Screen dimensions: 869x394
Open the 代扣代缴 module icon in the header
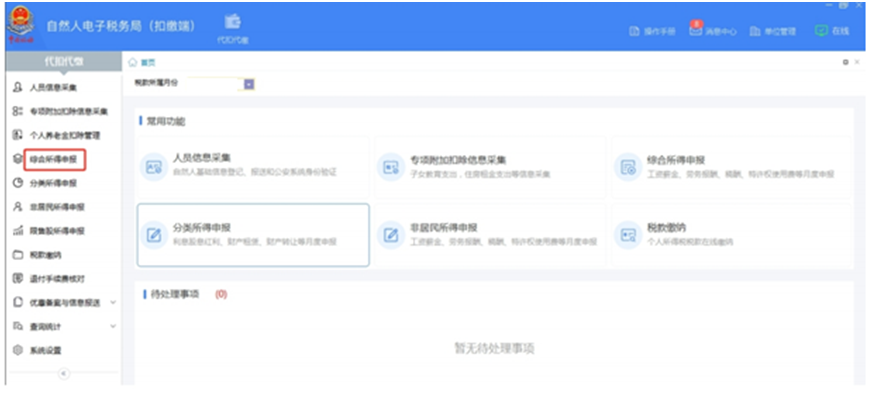233,28
